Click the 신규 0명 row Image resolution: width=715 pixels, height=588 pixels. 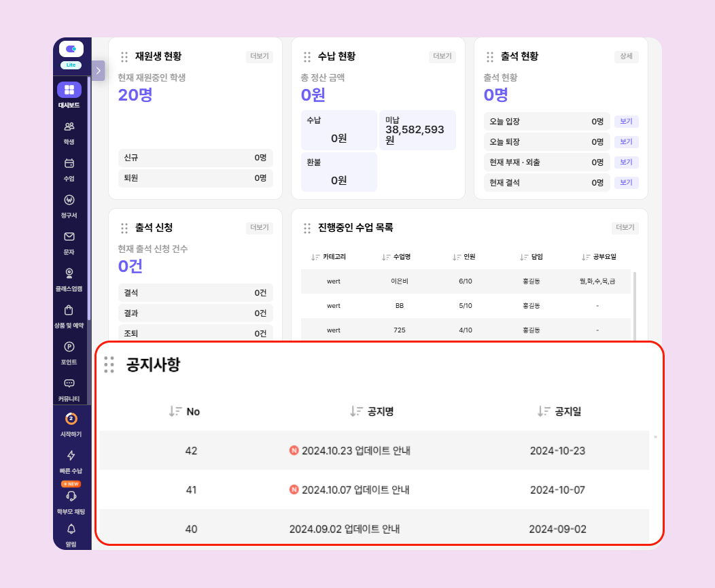pyautogui.click(x=196, y=158)
